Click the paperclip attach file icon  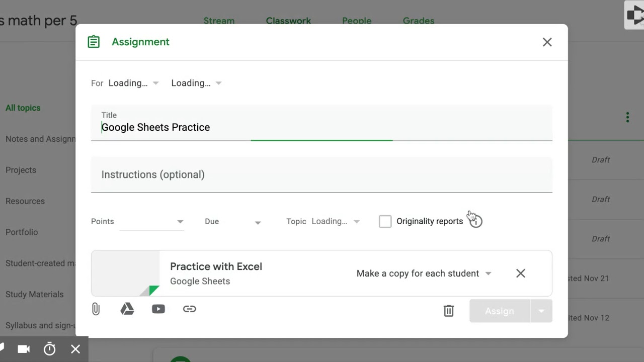[x=96, y=309]
